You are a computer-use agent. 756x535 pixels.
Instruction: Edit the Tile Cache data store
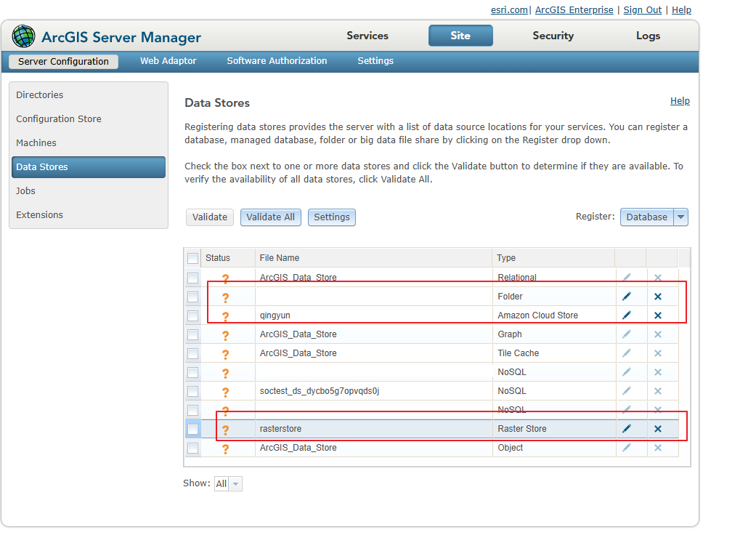coord(626,353)
